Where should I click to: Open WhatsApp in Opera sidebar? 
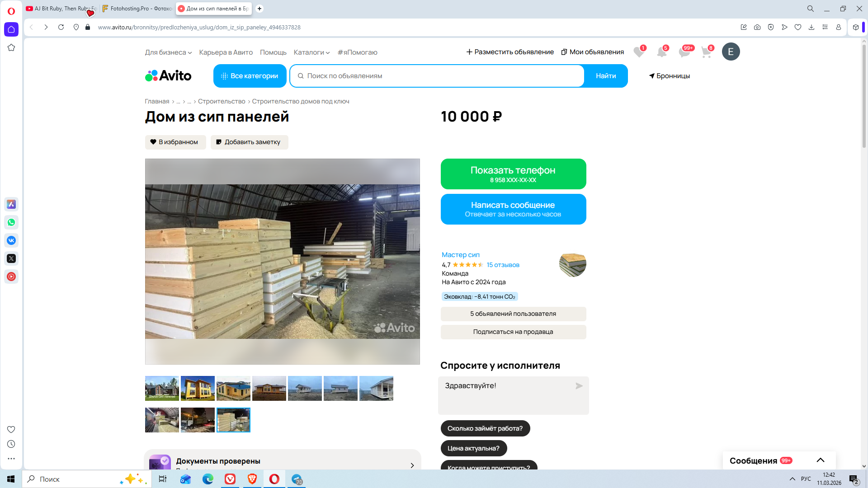[x=11, y=222]
